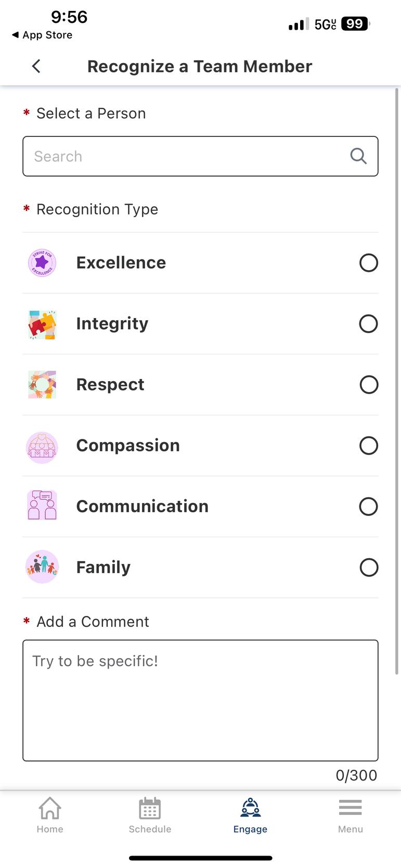Open the Engage tab
401x868 pixels.
(x=250, y=815)
